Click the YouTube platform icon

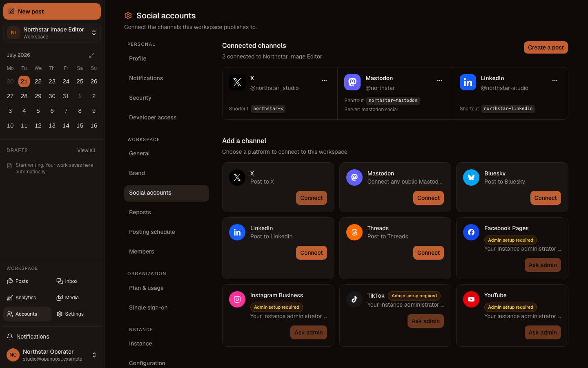(471, 299)
